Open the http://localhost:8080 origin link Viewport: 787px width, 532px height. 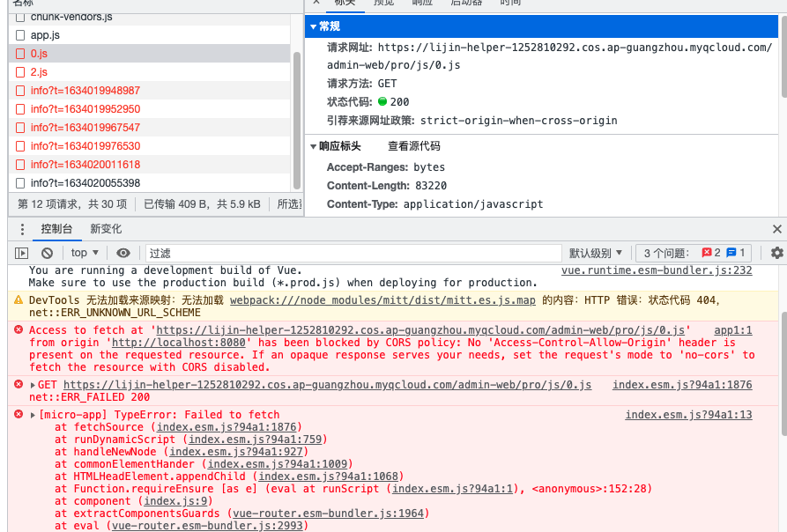179,343
